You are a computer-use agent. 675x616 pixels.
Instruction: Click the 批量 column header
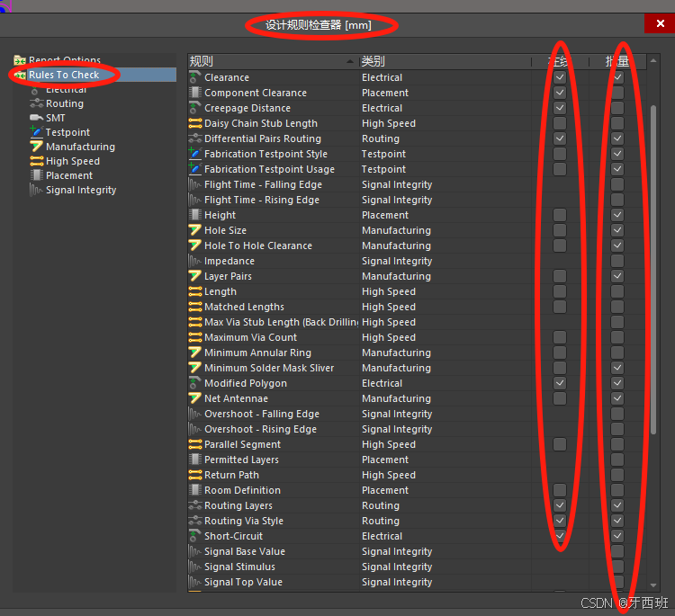click(x=617, y=61)
